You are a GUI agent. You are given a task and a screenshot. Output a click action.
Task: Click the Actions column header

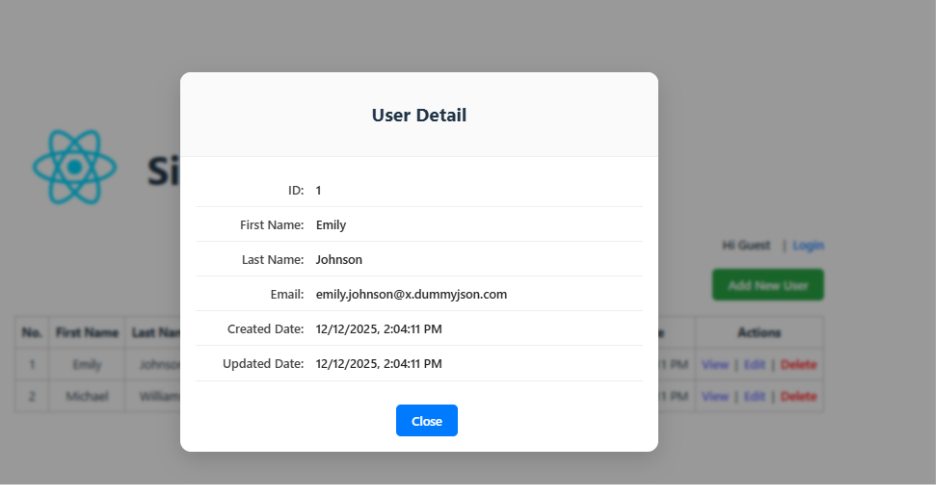pos(759,333)
